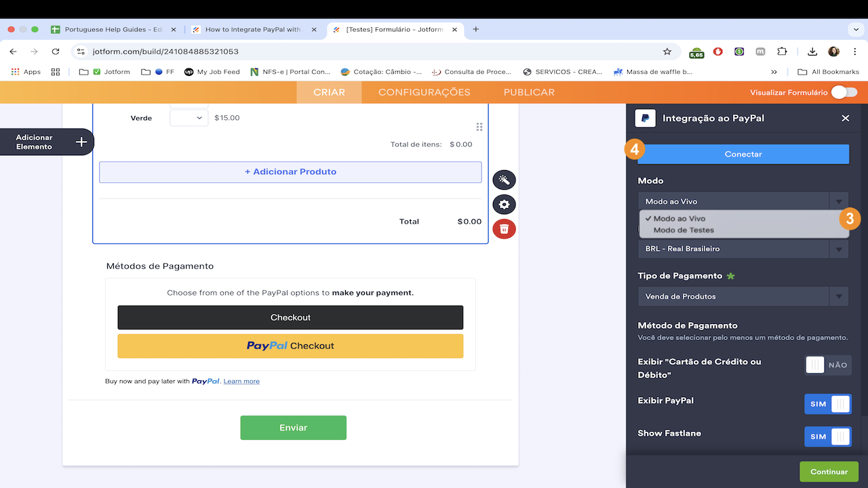Open the Modo dropdown
Screen dimensions: 868x488
(x=743, y=201)
